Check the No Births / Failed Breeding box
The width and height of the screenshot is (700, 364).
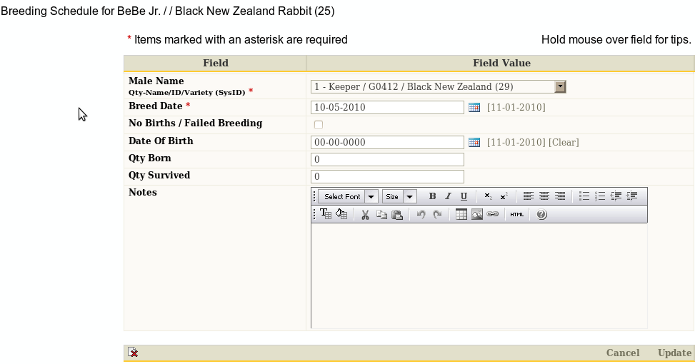(x=318, y=125)
